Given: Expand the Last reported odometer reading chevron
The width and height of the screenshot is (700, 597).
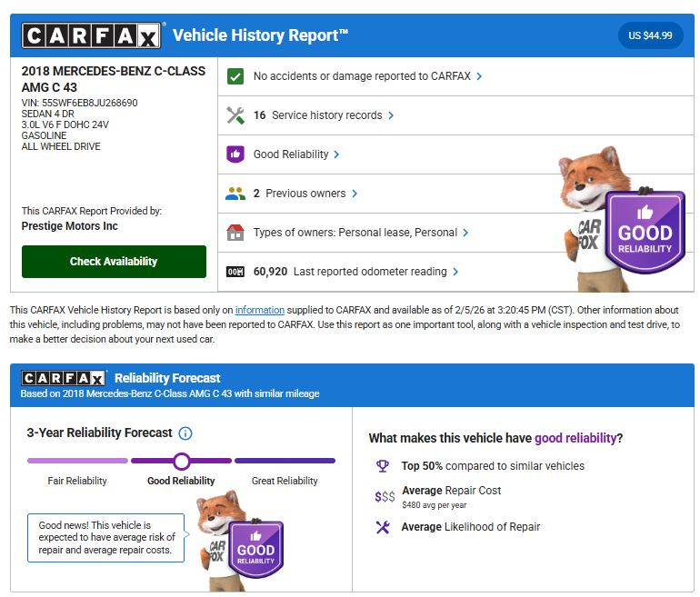Looking at the screenshot, I should pyautogui.click(x=455, y=272).
